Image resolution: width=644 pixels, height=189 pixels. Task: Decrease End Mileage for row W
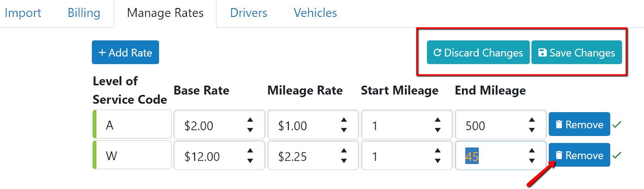[532, 160]
